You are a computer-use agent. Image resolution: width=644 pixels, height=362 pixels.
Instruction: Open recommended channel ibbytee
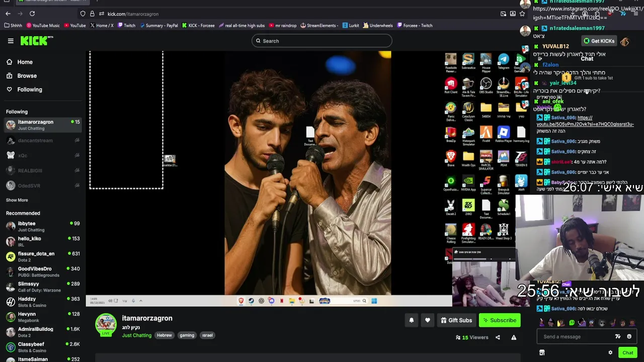pyautogui.click(x=43, y=226)
